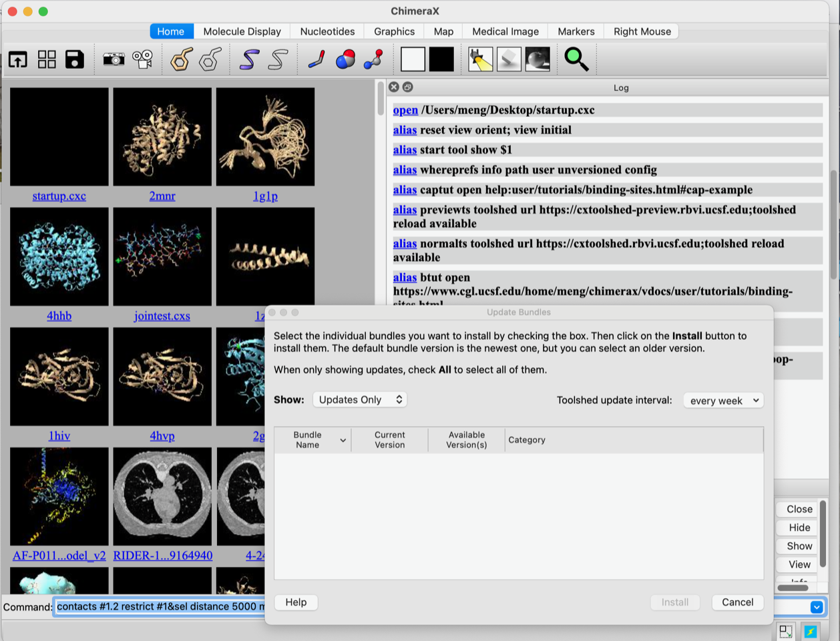Take a snapshot with the camera icon

pos(114,59)
